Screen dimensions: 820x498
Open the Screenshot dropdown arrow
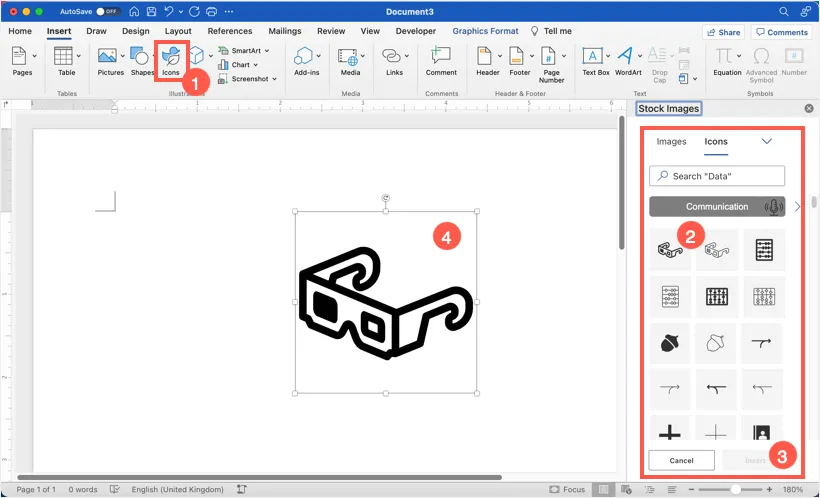[x=274, y=79]
